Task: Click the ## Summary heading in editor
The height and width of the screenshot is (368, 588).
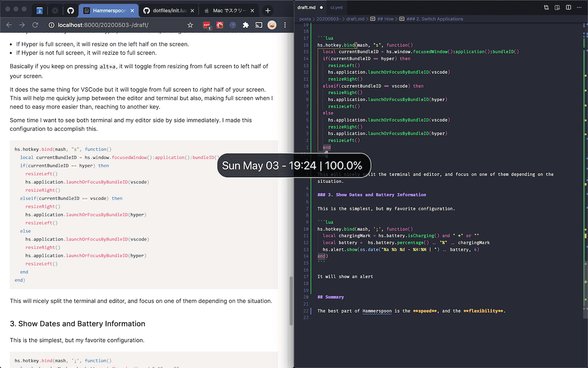Action: tap(331, 297)
